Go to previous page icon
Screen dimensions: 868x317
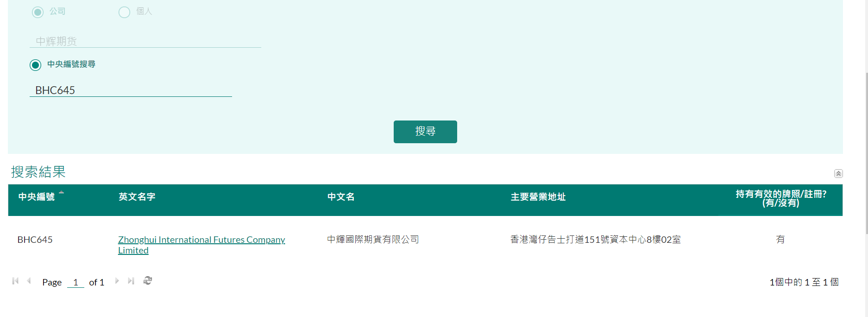coord(29,281)
